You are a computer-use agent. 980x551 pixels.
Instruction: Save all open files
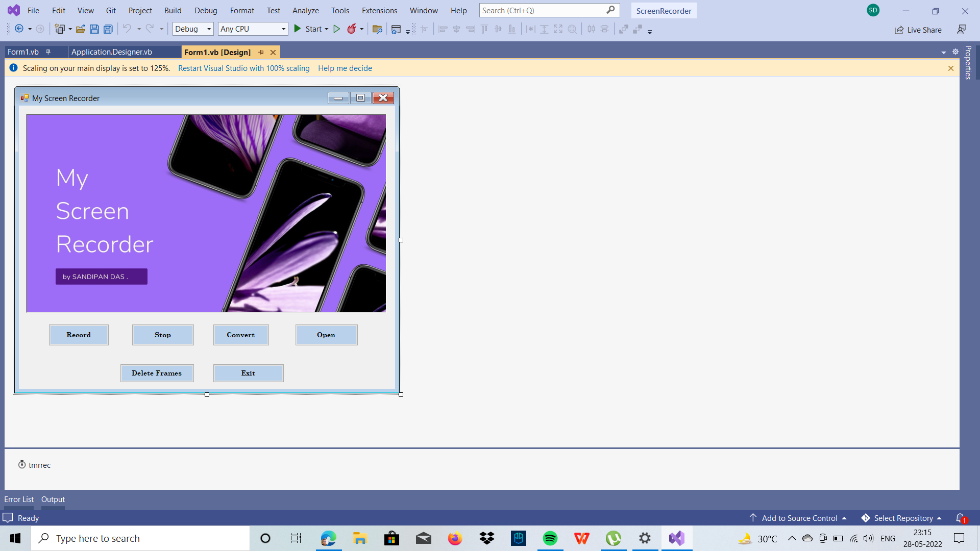pyautogui.click(x=108, y=29)
